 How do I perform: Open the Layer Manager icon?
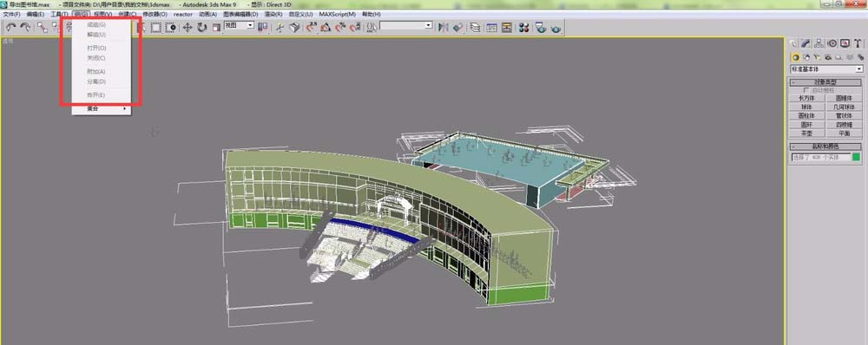pyautogui.click(x=475, y=27)
